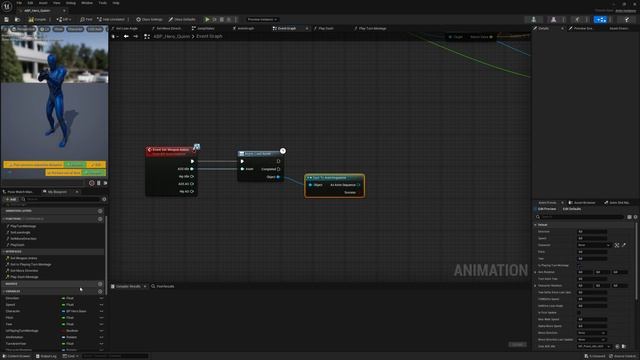Image resolution: width=640 pixels, height=360 pixels.
Task: Open viewport Show menu
Action: tap(58, 29)
